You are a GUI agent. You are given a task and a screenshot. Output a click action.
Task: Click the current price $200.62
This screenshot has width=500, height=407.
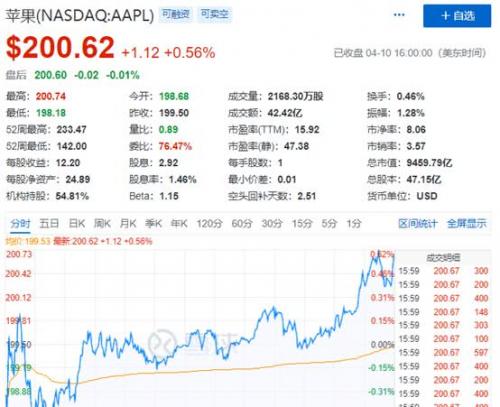click(60, 48)
